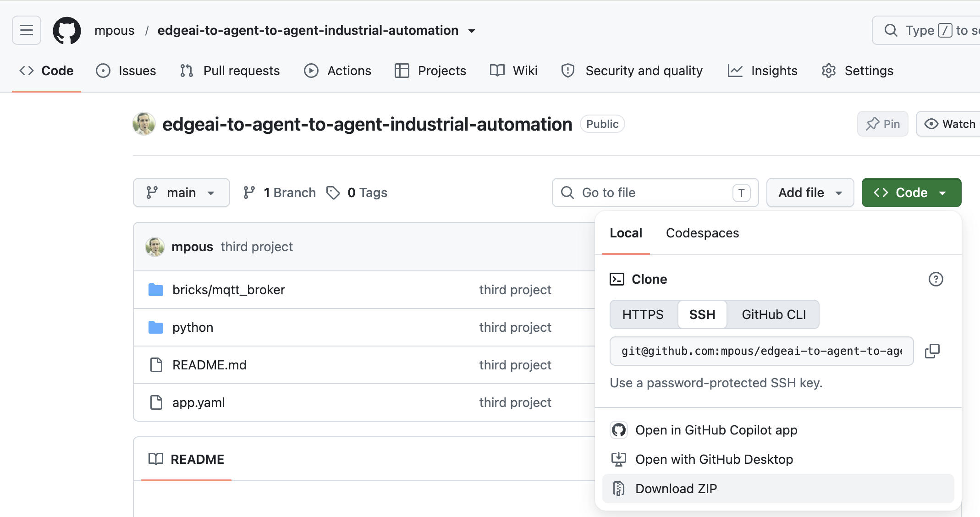Select the README tab below file list
The height and width of the screenshot is (517, 980).
[x=186, y=459]
